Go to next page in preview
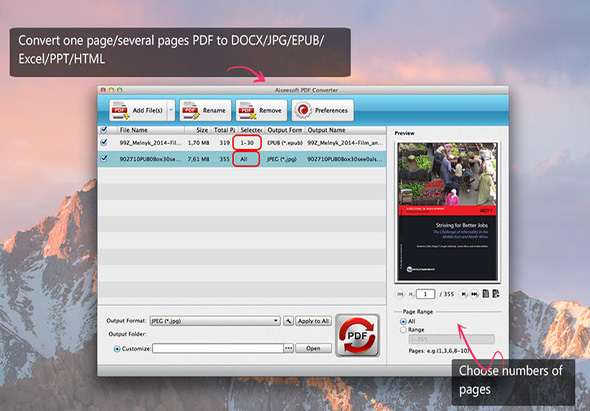Image resolution: width=590 pixels, height=411 pixels. click(x=464, y=294)
